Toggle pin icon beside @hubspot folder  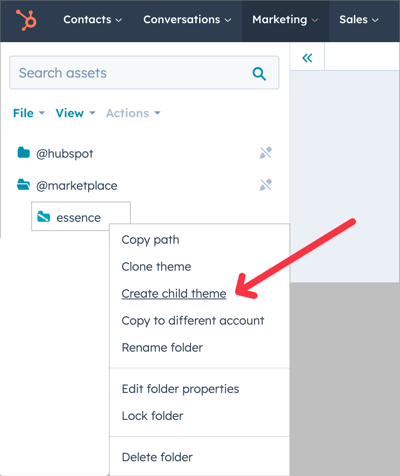click(x=266, y=153)
